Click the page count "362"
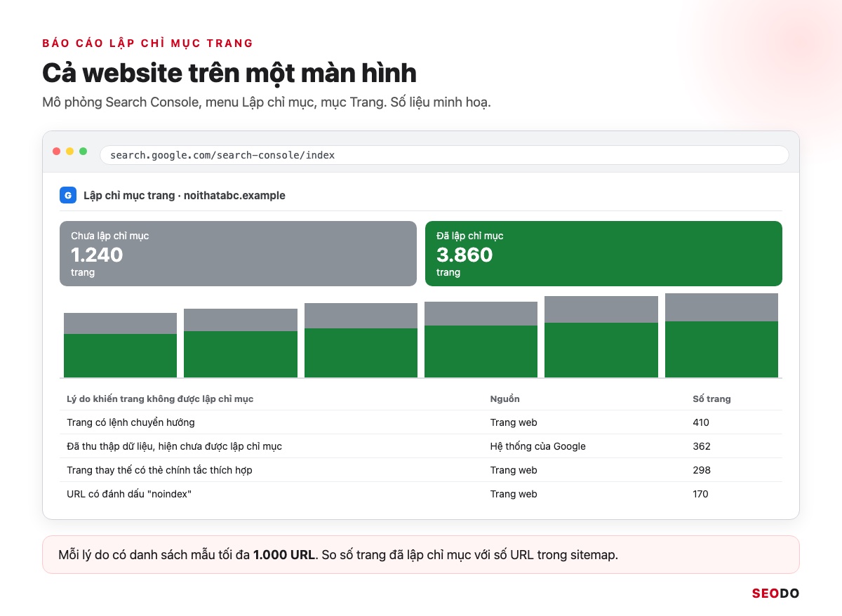The height and width of the screenshot is (616, 842). pyautogui.click(x=702, y=446)
